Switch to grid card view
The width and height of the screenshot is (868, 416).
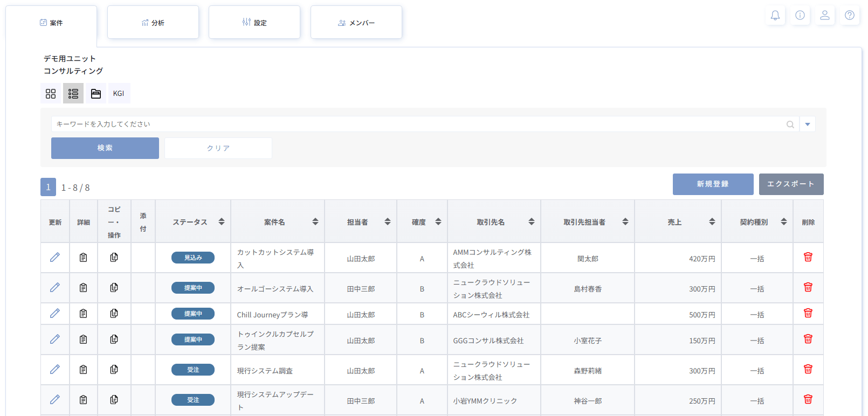51,94
